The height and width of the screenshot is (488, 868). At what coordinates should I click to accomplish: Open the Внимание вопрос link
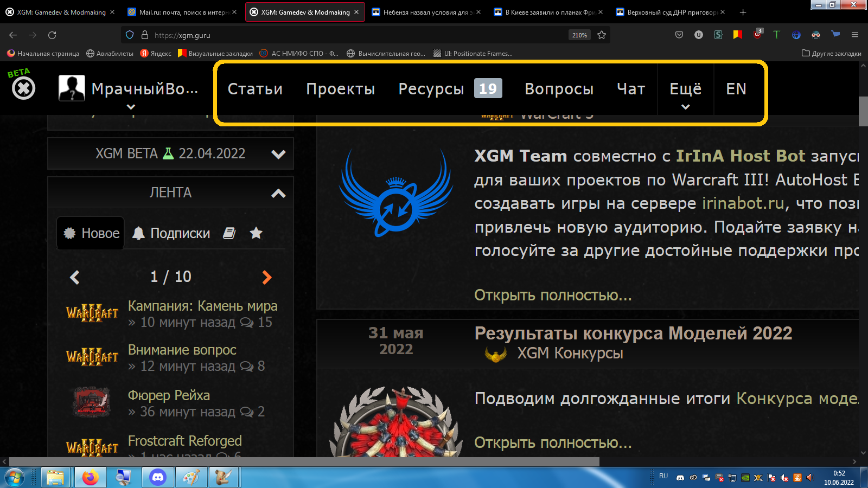[x=182, y=350]
